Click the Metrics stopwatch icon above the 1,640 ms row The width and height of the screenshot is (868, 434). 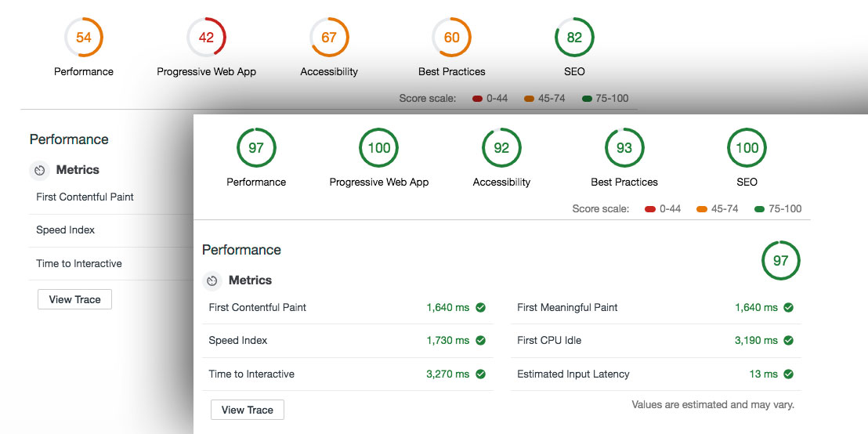[x=212, y=280]
